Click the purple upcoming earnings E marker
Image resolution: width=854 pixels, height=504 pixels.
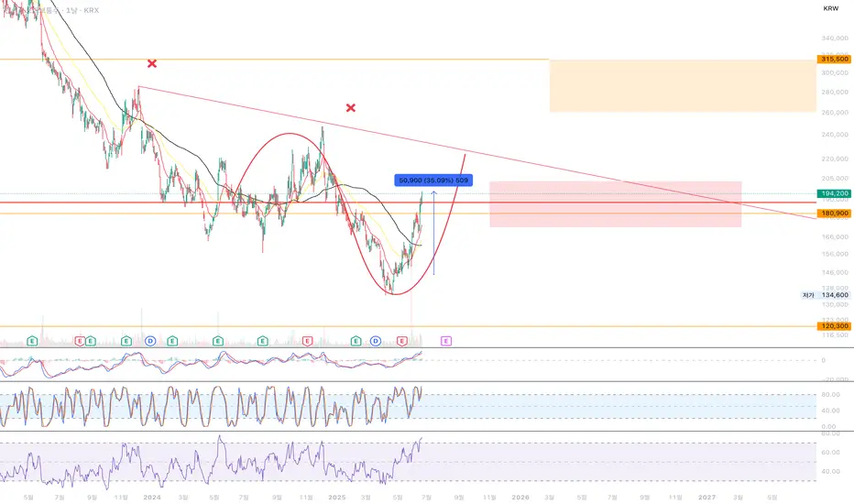[x=445, y=341]
